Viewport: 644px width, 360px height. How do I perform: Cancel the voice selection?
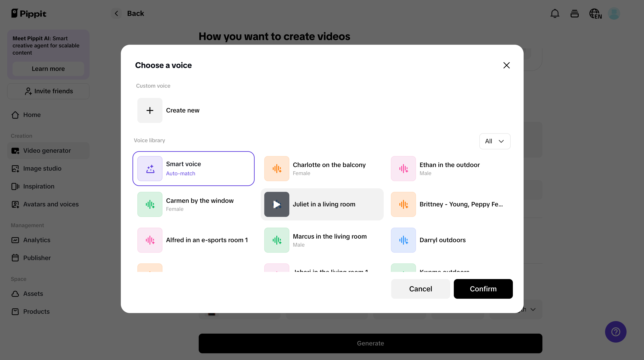(x=420, y=288)
